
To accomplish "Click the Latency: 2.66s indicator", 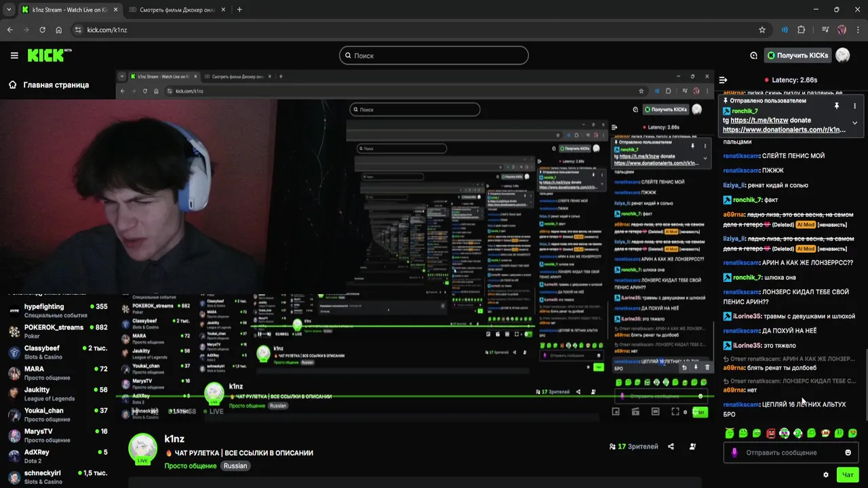I will tap(791, 80).
